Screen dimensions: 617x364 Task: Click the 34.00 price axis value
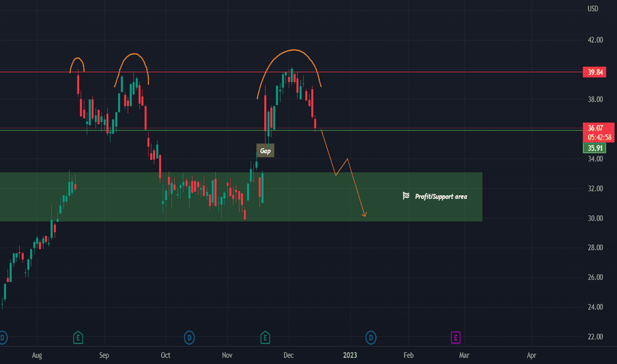coord(595,159)
